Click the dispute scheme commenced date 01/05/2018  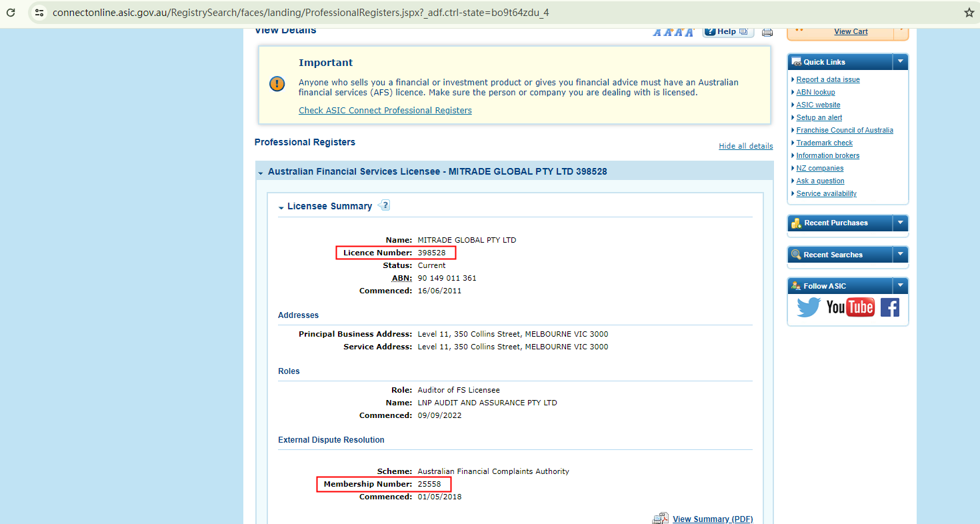point(440,497)
